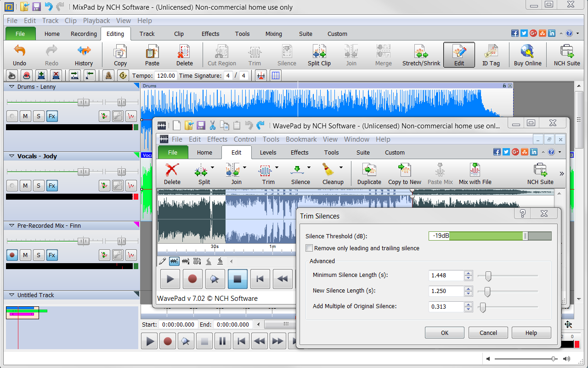Enable Remove only leading and trailing silence

(x=310, y=248)
